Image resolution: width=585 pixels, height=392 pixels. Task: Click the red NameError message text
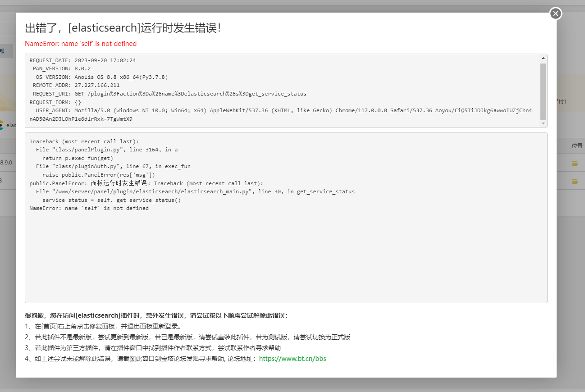81,44
